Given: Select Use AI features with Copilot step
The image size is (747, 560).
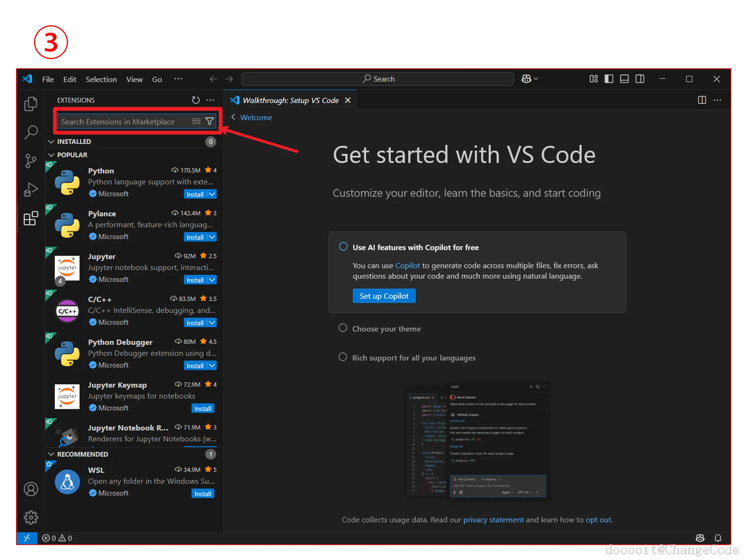Looking at the screenshot, I should pos(415,248).
